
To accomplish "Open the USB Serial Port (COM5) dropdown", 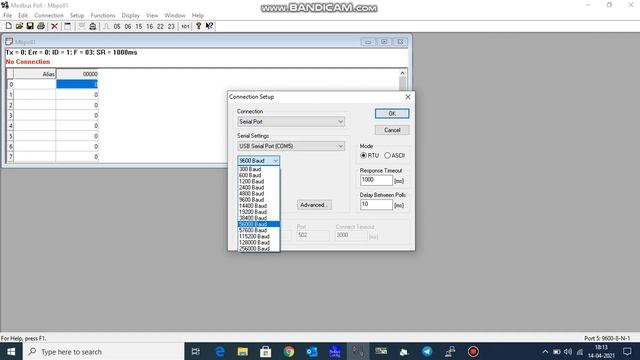I will pos(291,146).
